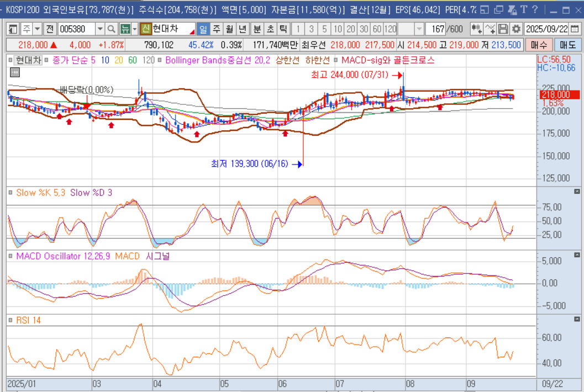Toggle the 전 button beside code field
The width and height of the screenshot is (584, 392).
(x=50, y=29)
